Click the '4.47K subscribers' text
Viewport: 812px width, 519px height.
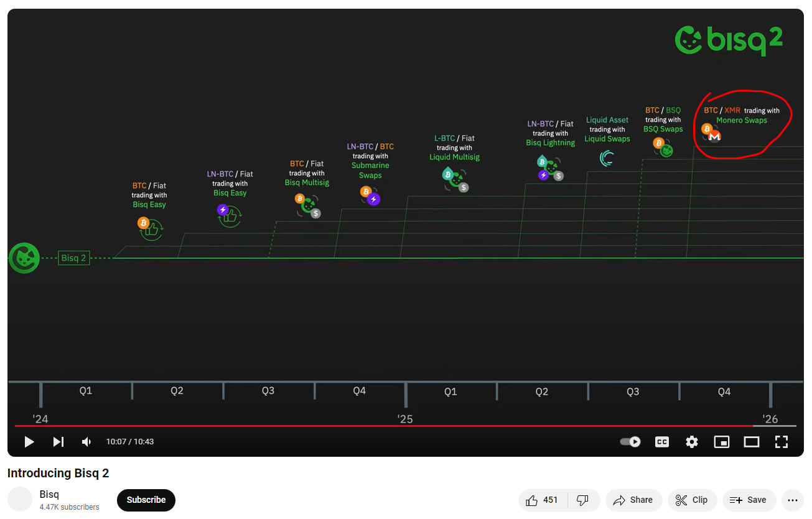coord(69,507)
